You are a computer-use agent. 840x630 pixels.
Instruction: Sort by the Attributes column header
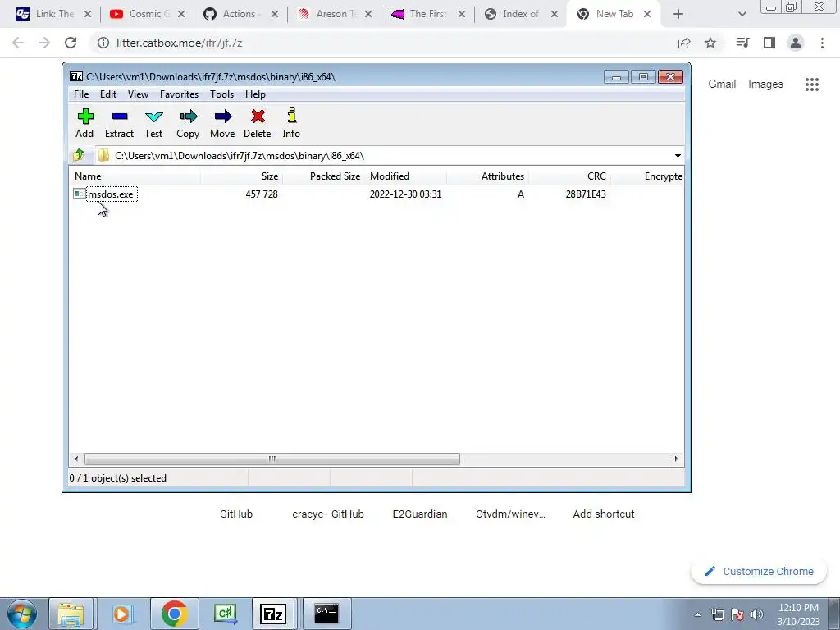tap(487, 176)
